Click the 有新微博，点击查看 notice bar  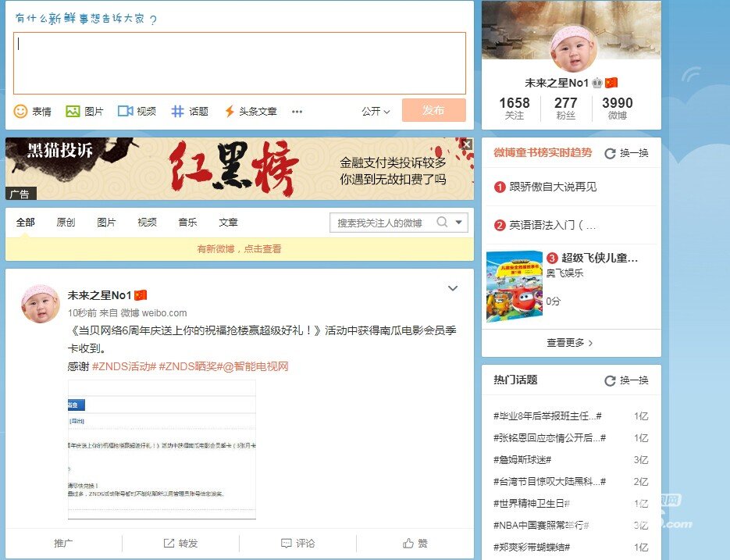pyautogui.click(x=239, y=249)
